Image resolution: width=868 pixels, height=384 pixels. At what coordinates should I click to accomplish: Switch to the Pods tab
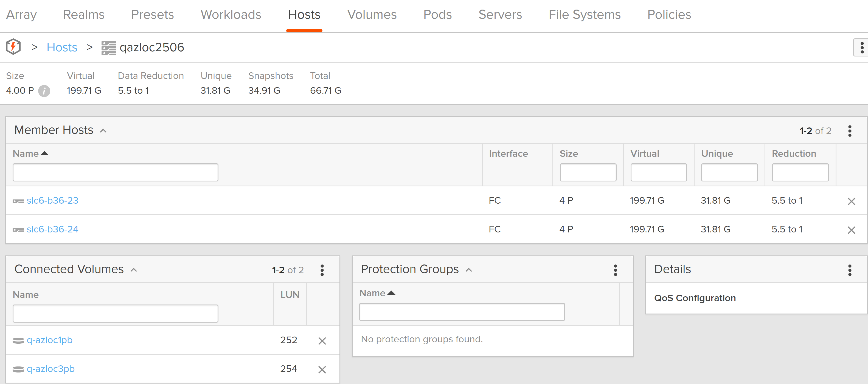pyautogui.click(x=438, y=15)
